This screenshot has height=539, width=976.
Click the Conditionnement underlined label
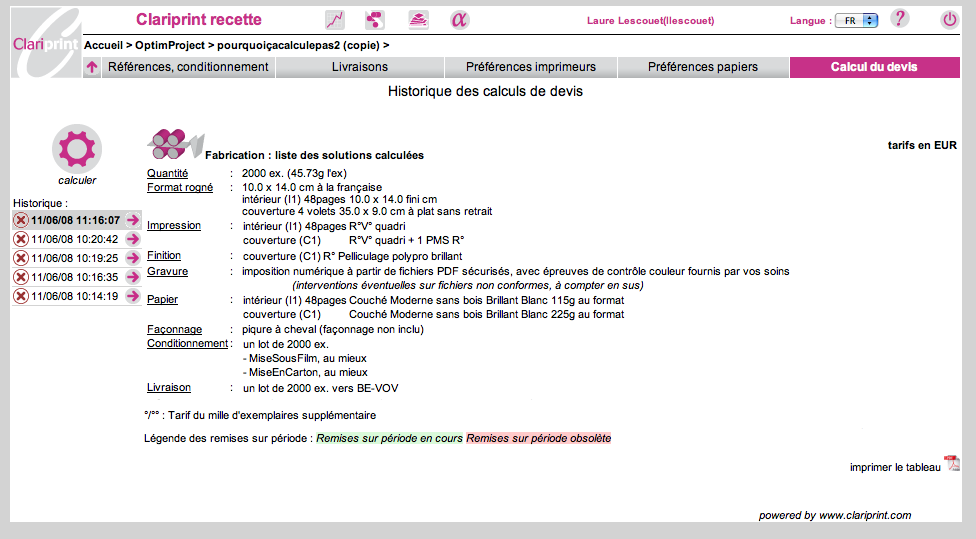pyautogui.click(x=187, y=343)
